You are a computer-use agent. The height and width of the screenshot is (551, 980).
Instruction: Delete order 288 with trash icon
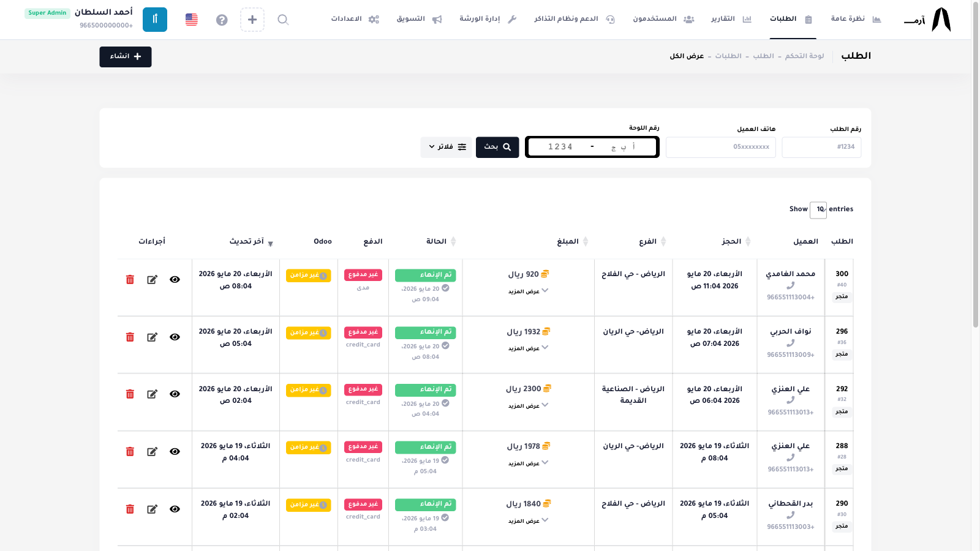pyautogui.click(x=130, y=452)
